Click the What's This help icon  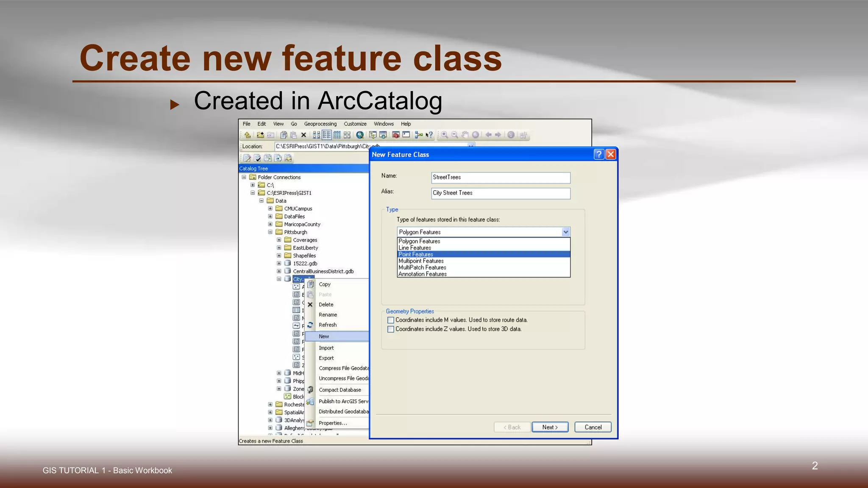(x=429, y=135)
